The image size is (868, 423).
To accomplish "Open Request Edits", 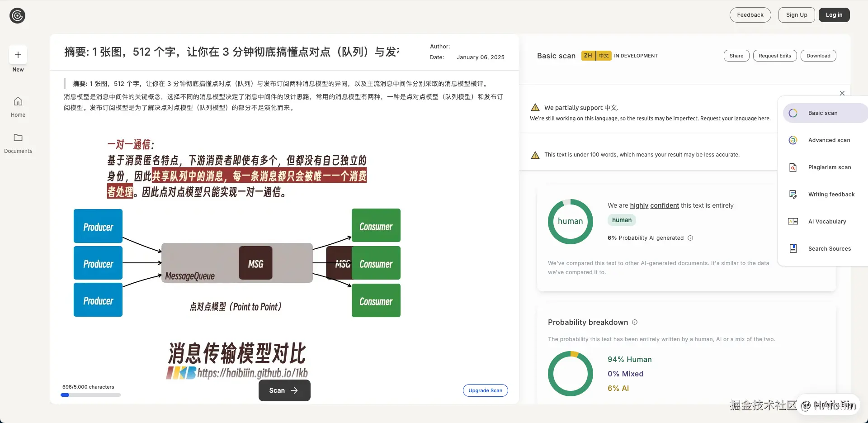I will (775, 55).
